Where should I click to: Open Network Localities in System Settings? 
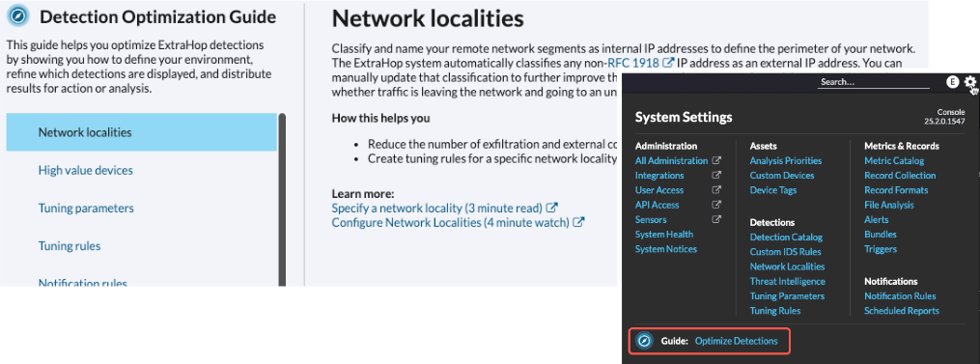tap(788, 266)
